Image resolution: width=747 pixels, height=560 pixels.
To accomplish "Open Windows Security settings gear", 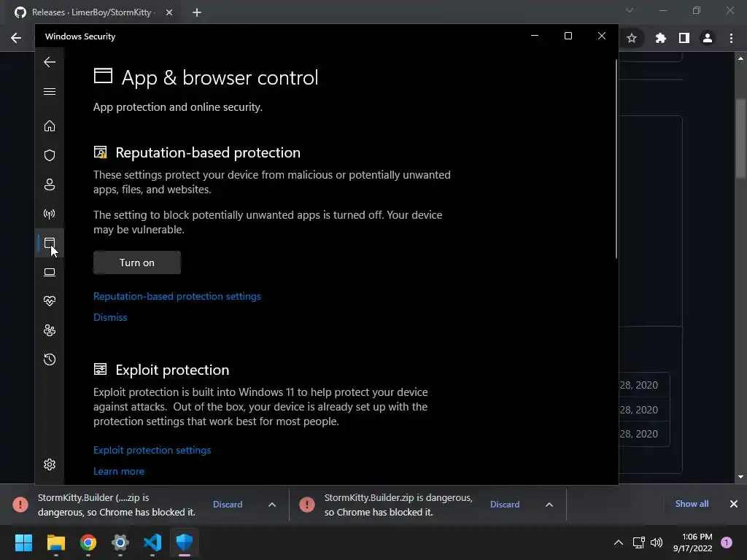I will (x=50, y=464).
